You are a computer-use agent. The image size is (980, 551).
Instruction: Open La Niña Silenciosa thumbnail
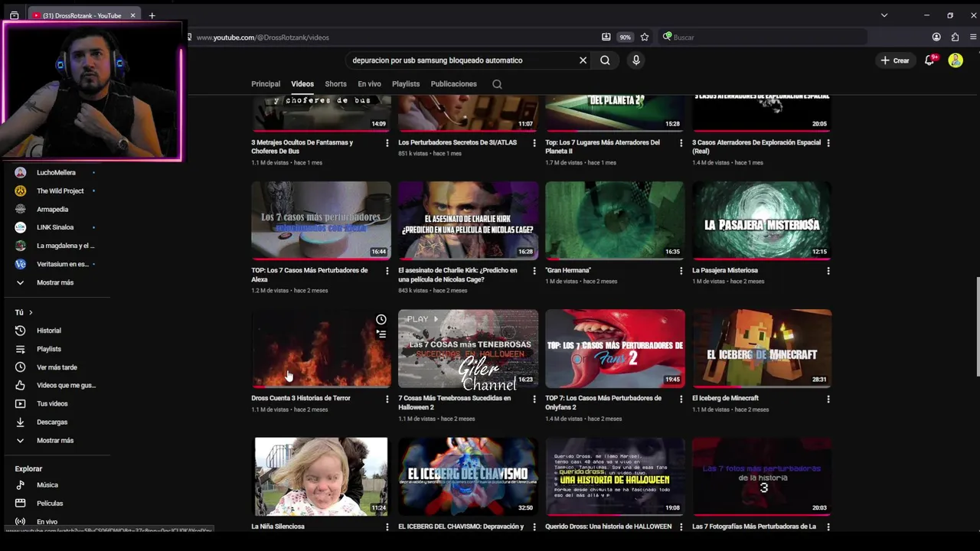click(321, 476)
